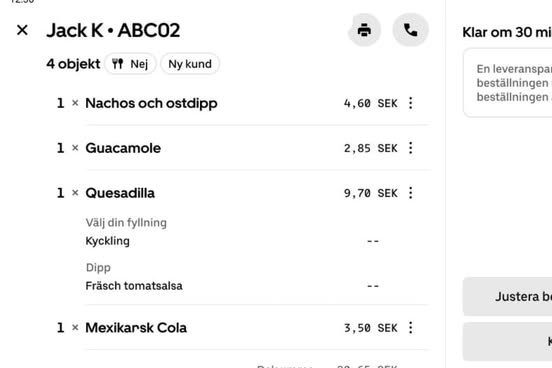Click the Kyckling filling option
552x368 pixels.
[x=108, y=241]
